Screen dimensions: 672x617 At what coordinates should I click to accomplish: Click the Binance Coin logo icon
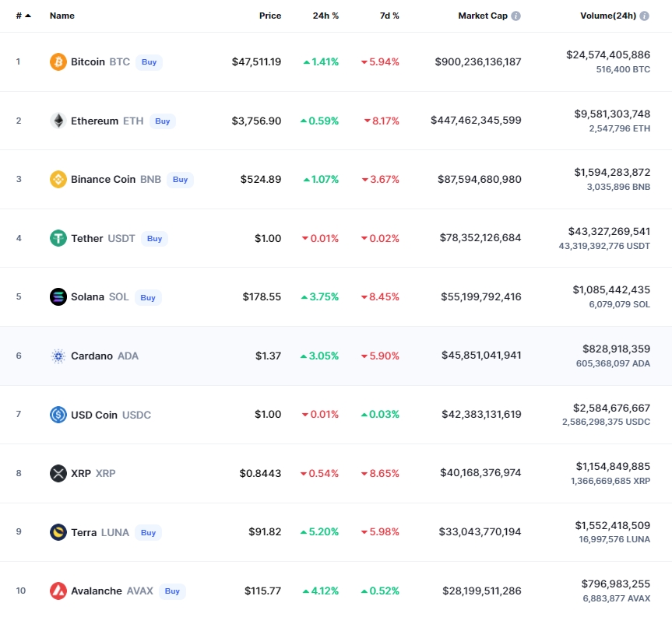(58, 179)
